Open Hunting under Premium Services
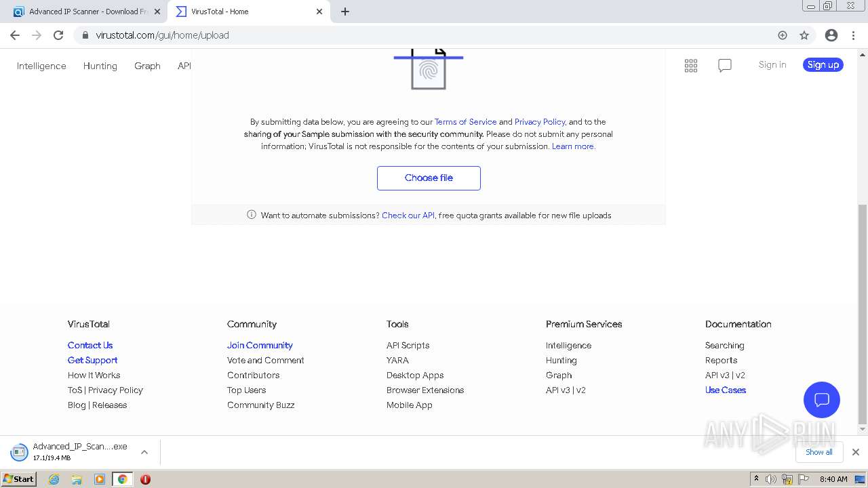Viewport: 868px width, 488px height. click(561, 361)
